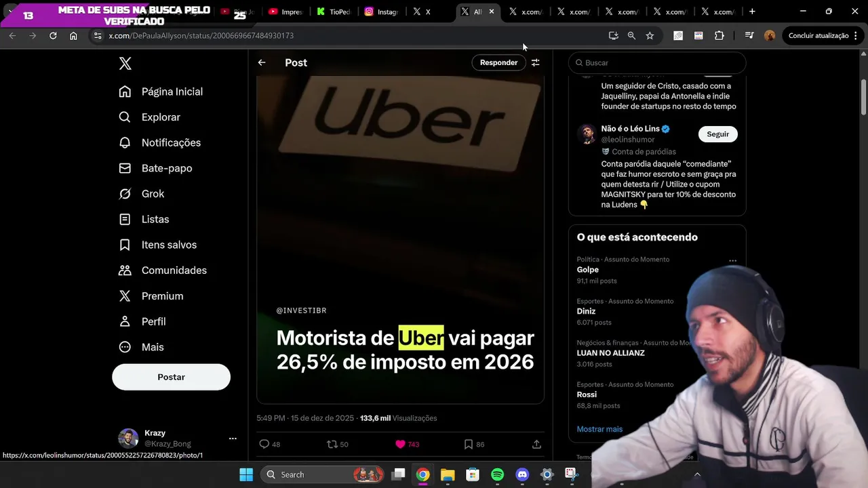Open Listas in the sidebar

coord(144,220)
